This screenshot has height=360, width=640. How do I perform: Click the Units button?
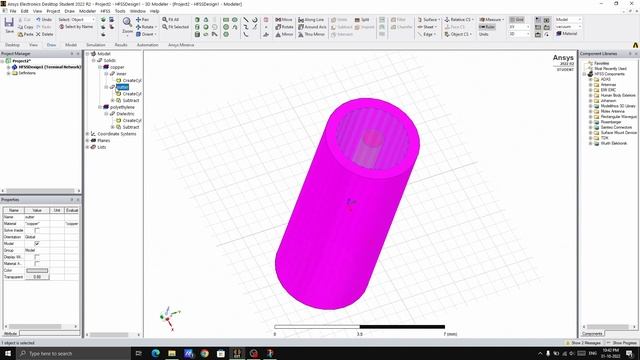pyautogui.click(x=484, y=34)
